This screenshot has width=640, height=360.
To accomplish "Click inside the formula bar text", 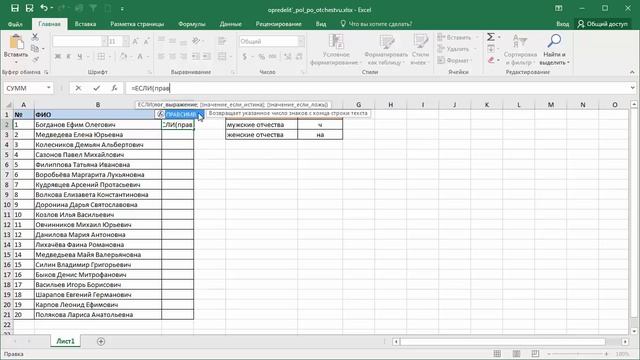I will [x=150, y=88].
